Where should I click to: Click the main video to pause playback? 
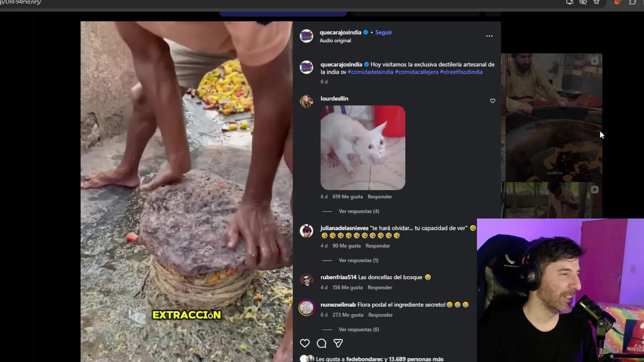point(186,191)
